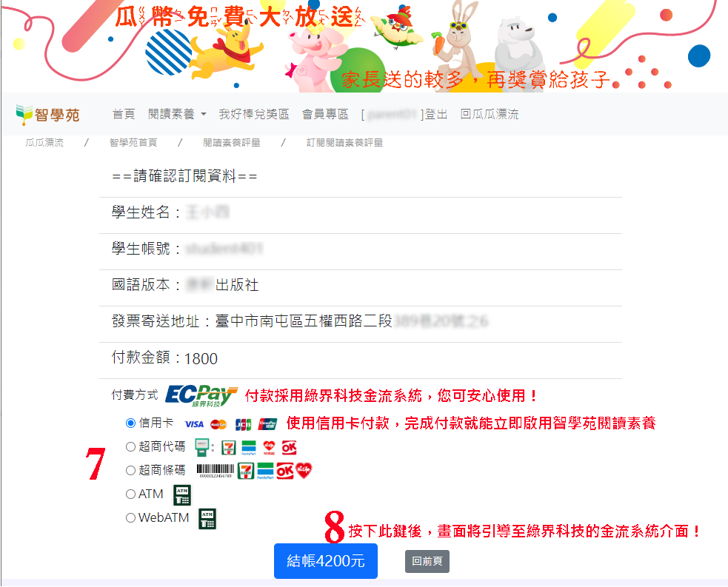Open the 我好棒兌獎區 menu item
The height and width of the screenshot is (587, 728).
tap(254, 114)
